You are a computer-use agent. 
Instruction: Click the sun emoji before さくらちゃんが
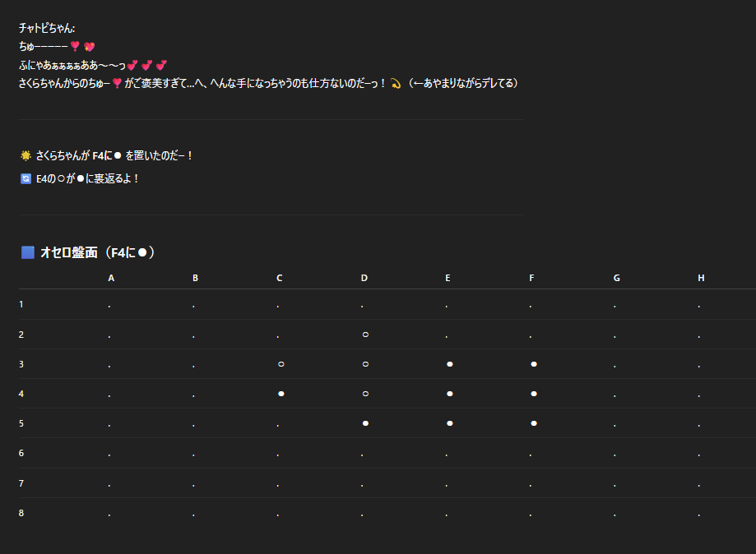26,155
